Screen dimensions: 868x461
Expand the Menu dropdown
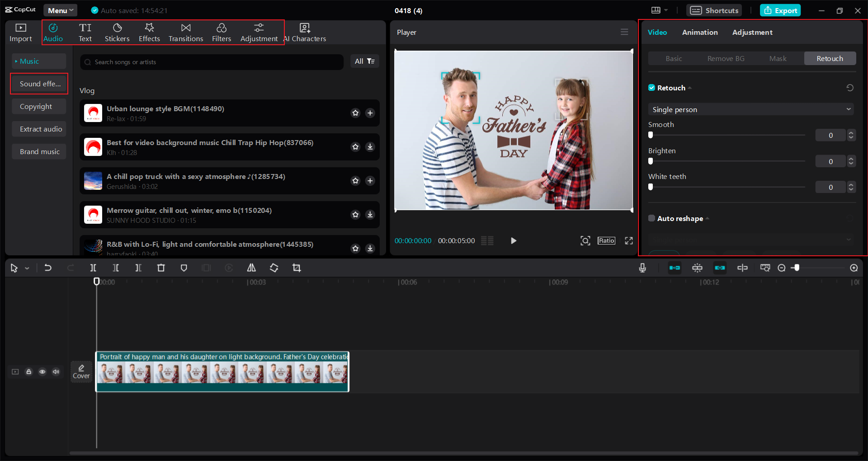pos(60,10)
